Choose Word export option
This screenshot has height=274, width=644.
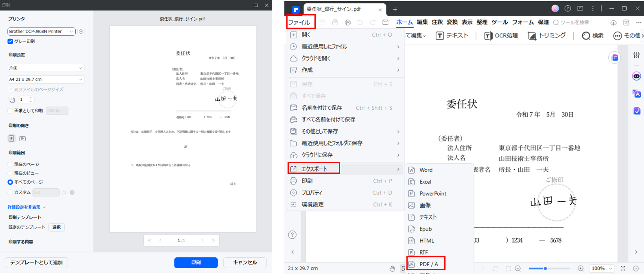pyautogui.click(x=440, y=170)
